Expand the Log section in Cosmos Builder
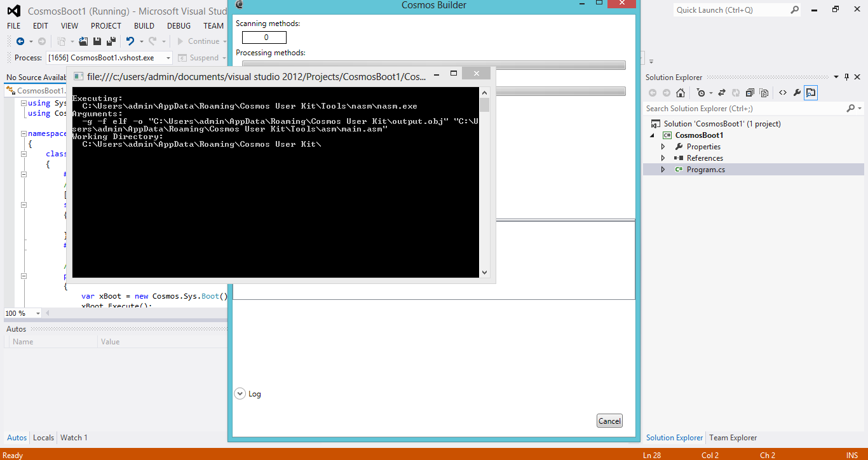This screenshot has width=868, height=460. click(240, 393)
